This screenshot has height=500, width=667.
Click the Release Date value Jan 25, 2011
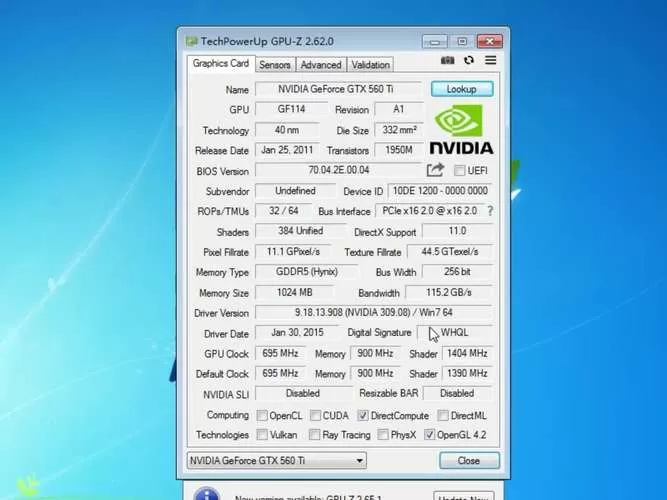tap(287, 150)
